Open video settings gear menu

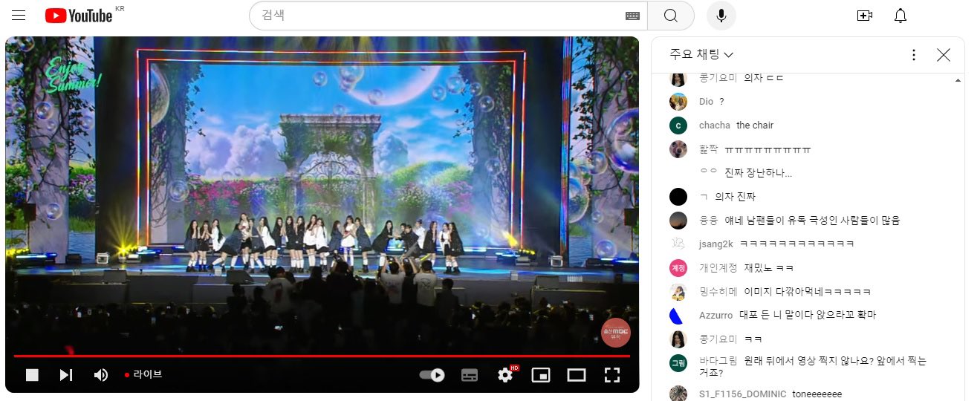click(505, 375)
